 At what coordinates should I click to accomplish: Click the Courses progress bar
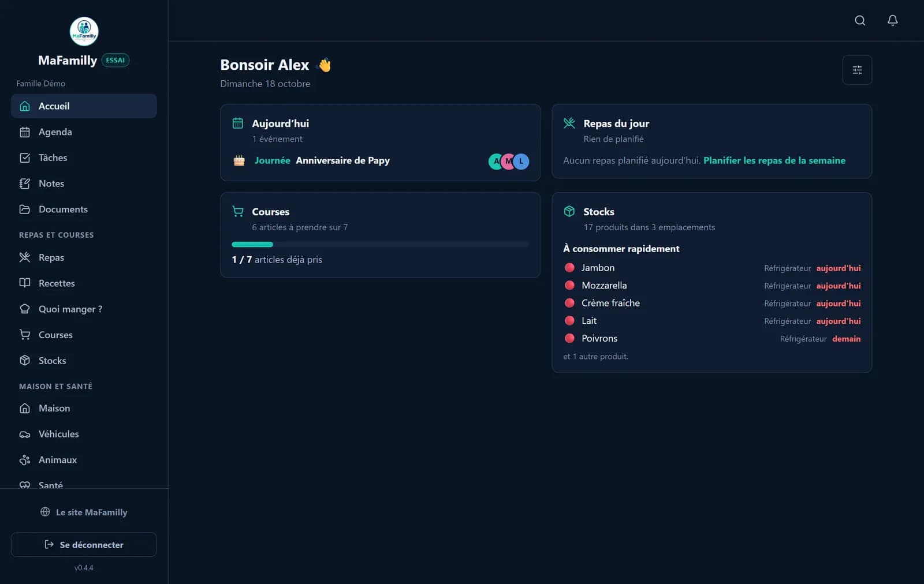pyautogui.click(x=380, y=245)
